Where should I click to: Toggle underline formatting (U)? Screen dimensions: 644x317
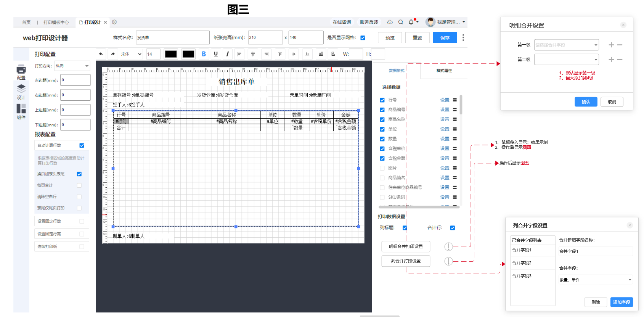tap(216, 54)
